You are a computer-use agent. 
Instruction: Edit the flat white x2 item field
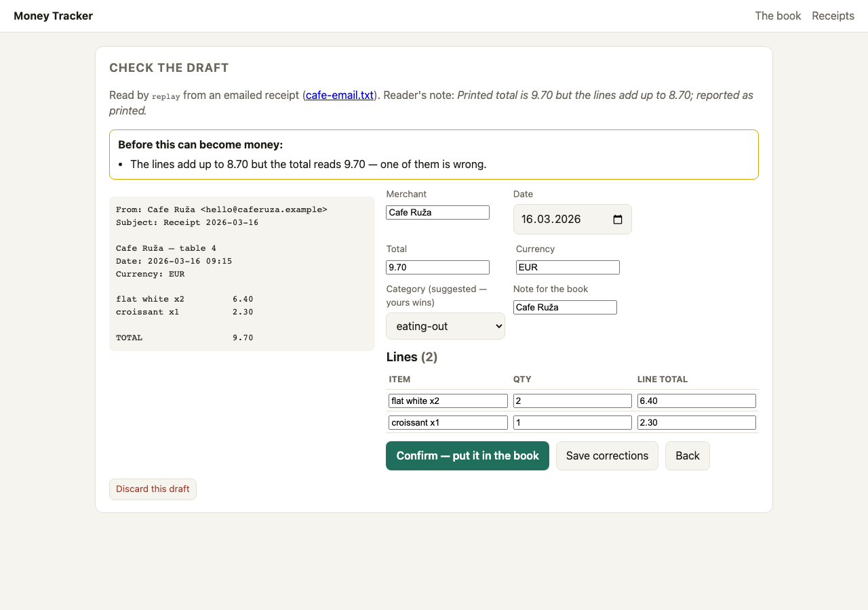tap(448, 401)
